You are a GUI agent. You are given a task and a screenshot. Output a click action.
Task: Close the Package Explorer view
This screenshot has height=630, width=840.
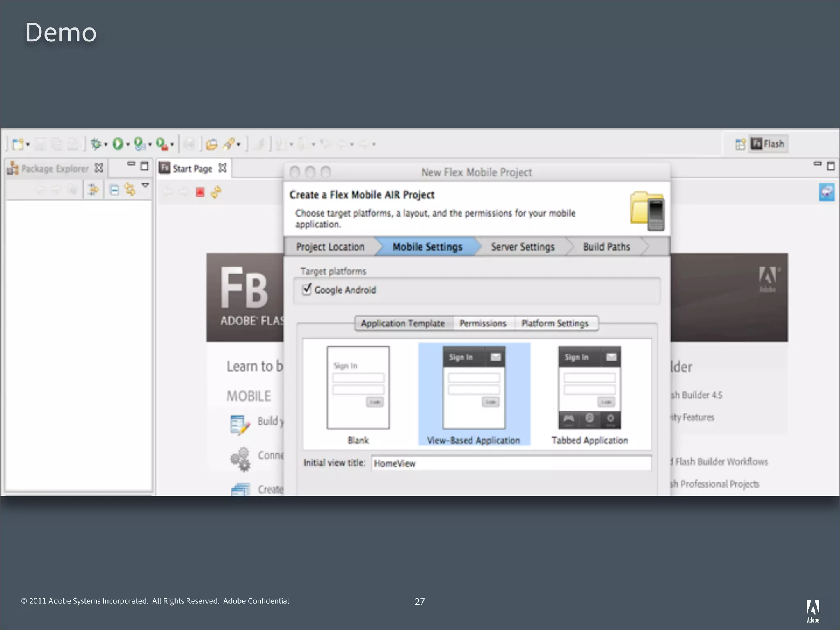(99, 168)
